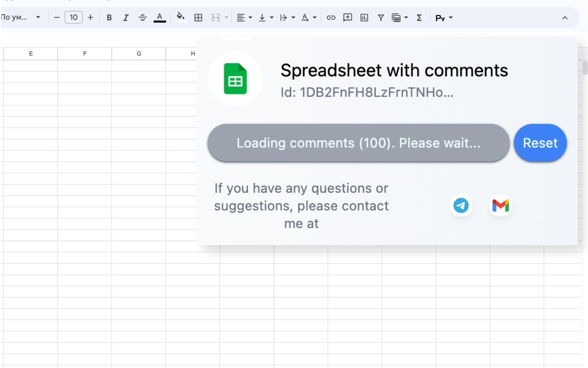
Task: Click the Loading comments button
Action: 358,143
